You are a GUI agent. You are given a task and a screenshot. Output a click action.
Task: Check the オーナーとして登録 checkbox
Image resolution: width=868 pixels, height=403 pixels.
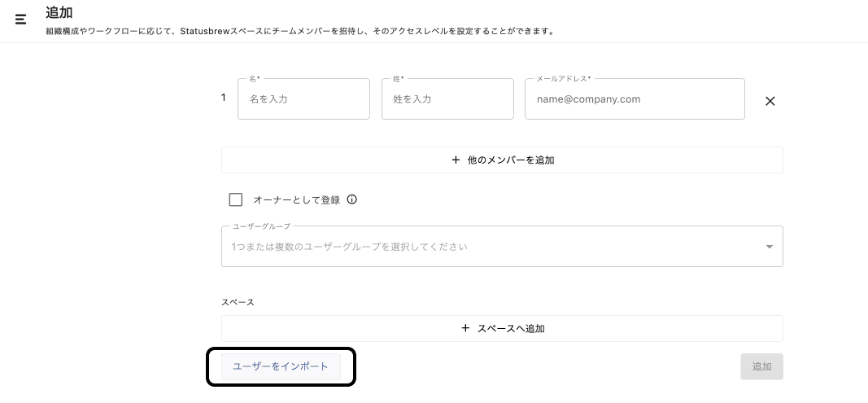[x=236, y=199]
